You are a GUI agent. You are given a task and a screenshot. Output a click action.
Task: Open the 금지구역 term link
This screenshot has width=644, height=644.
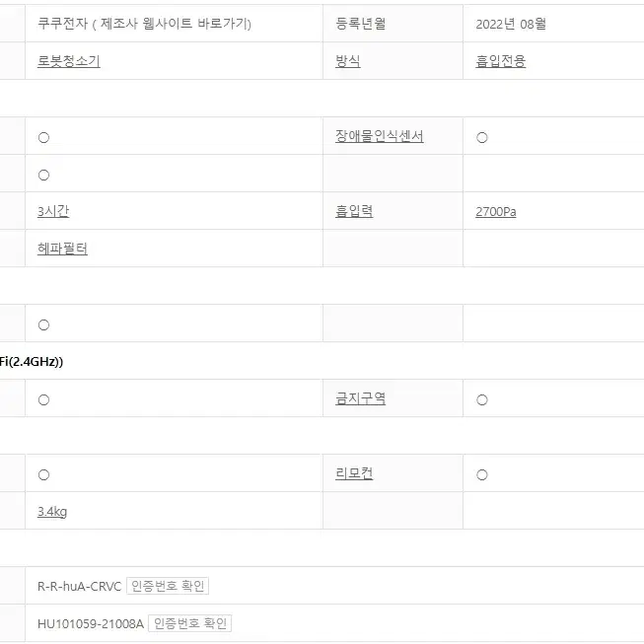(x=360, y=398)
